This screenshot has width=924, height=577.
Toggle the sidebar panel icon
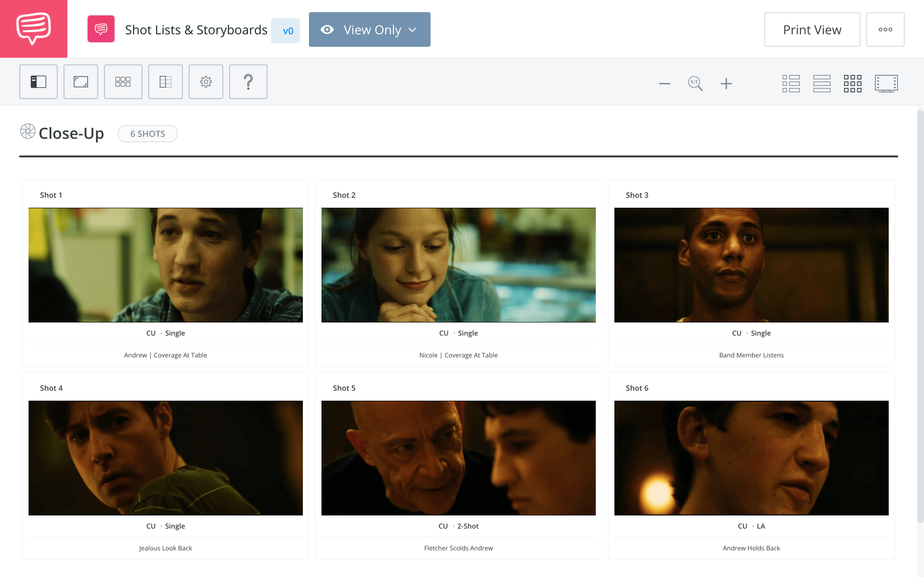tap(38, 82)
